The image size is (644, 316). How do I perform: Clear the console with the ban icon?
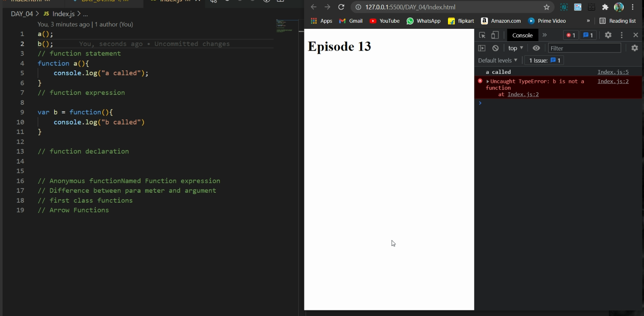(x=496, y=48)
